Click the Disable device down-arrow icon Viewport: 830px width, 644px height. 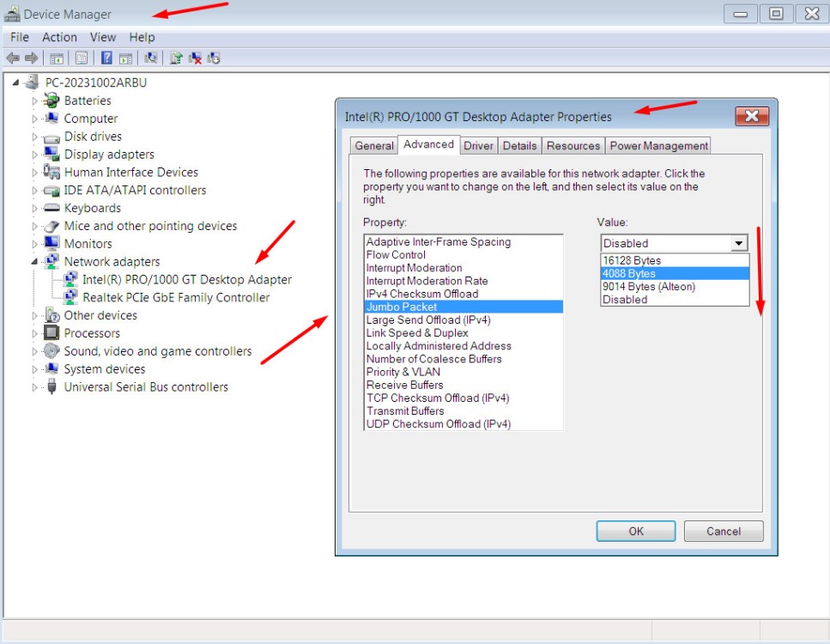[x=214, y=58]
